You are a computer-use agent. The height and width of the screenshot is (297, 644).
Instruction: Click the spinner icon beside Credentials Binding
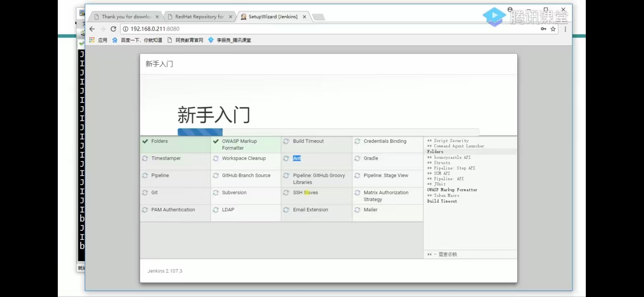[x=357, y=141]
